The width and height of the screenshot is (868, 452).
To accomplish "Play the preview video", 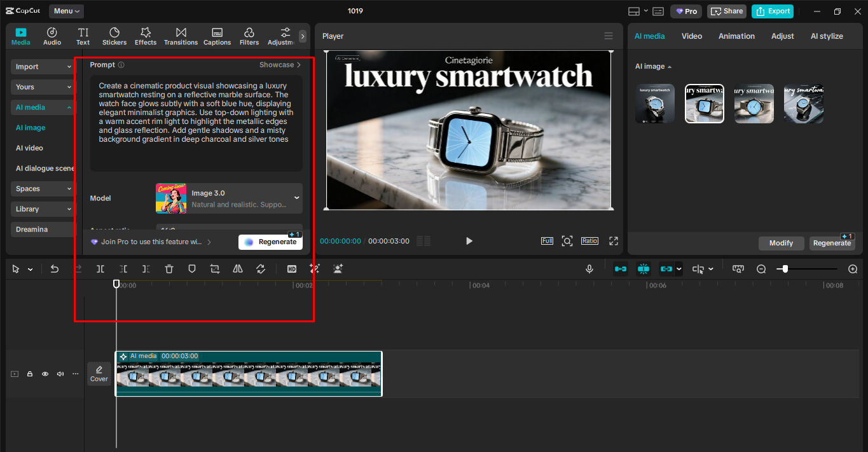I will [x=469, y=241].
